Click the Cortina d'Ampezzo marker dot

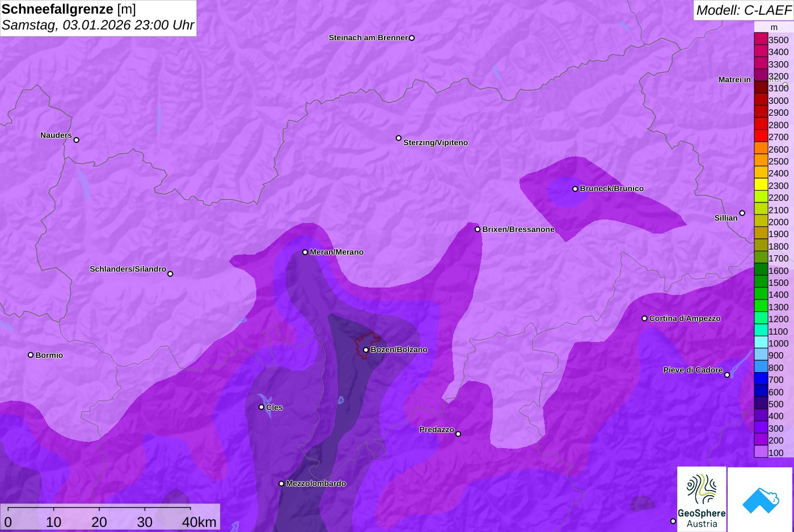tap(644, 318)
